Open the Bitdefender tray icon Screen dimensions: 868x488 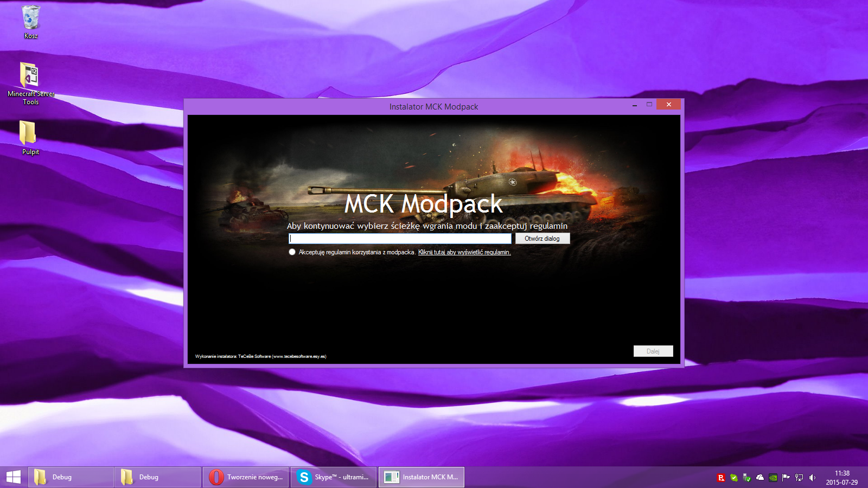tap(721, 478)
